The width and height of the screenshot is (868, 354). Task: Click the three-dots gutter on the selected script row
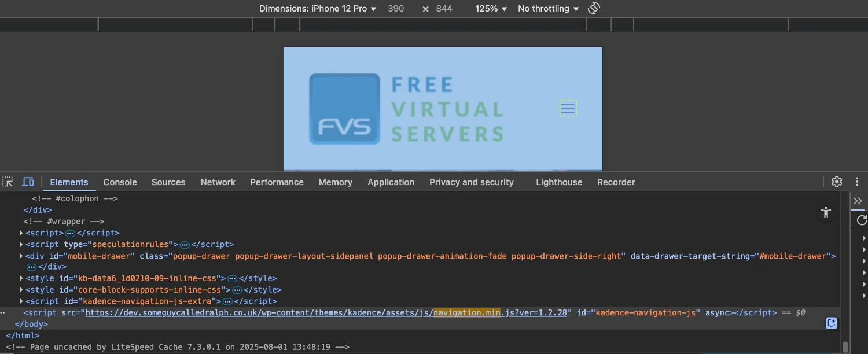tap(2, 312)
